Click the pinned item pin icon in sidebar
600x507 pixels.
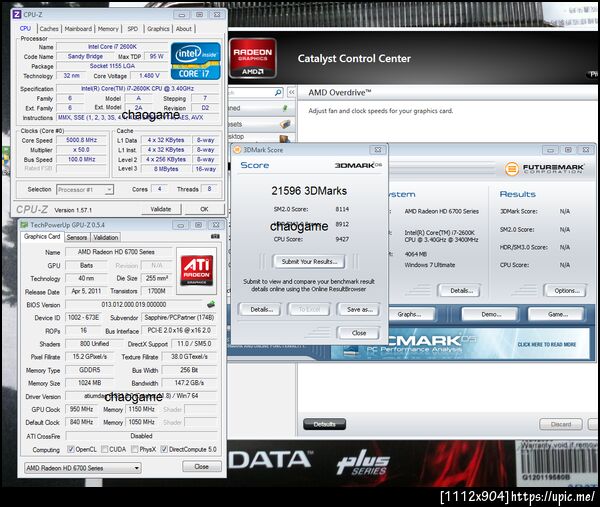(285, 109)
